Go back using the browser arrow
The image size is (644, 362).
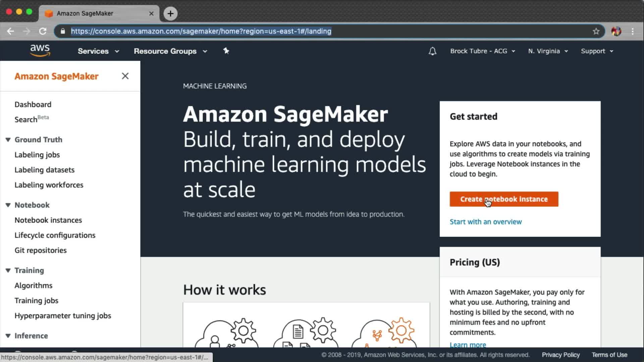10,31
